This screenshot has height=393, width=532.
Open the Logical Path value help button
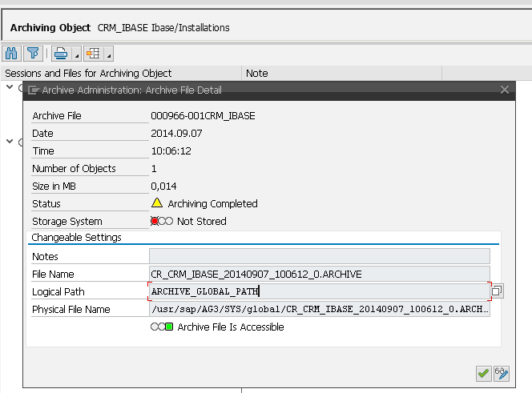coord(497,291)
